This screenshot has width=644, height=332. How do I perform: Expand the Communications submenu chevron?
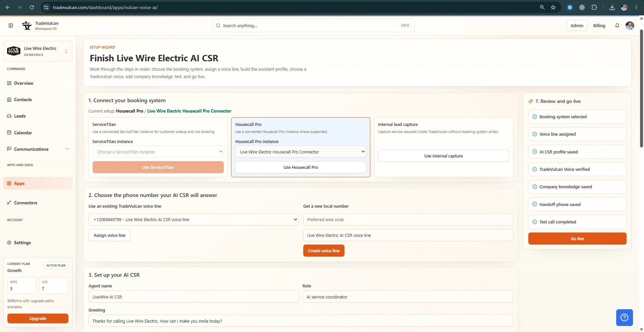point(67,149)
